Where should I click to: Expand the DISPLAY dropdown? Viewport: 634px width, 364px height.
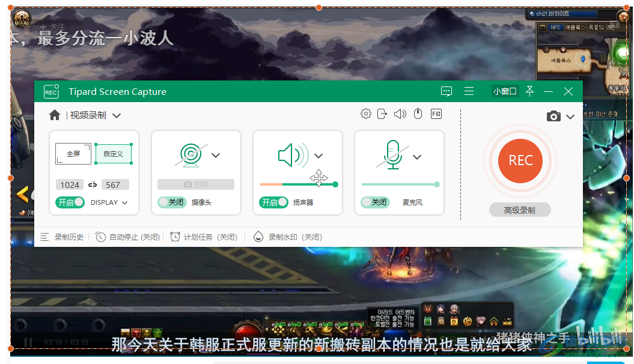pyautogui.click(x=124, y=203)
